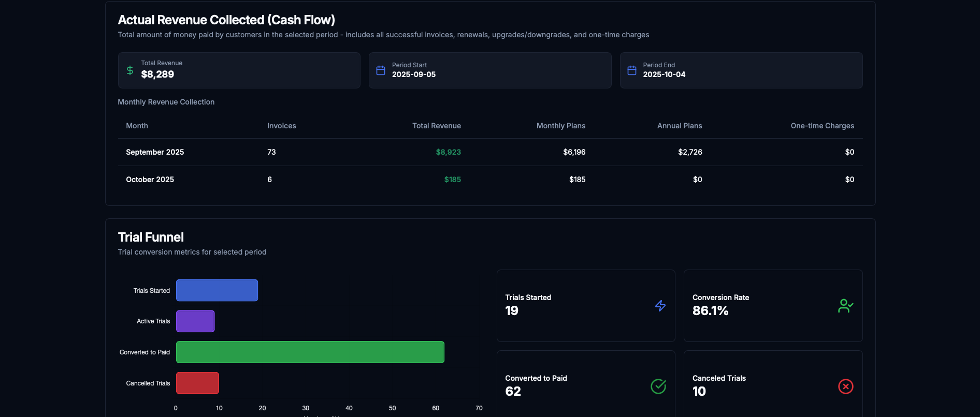Click the $8,923 September total revenue value

(x=448, y=152)
